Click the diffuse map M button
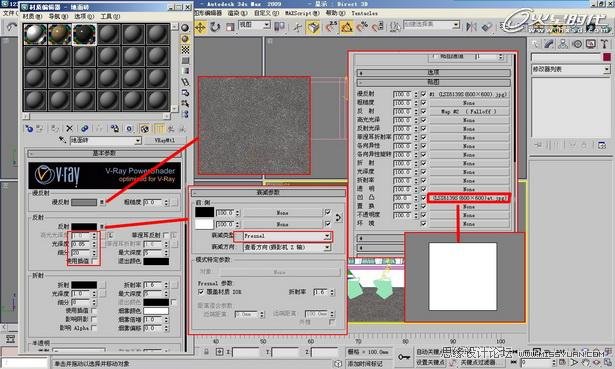Viewport: 615px width, 369px height. click(x=102, y=202)
